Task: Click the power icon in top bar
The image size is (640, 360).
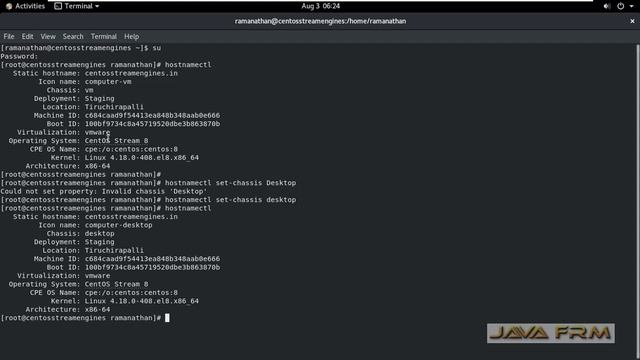Action: tap(620, 6)
